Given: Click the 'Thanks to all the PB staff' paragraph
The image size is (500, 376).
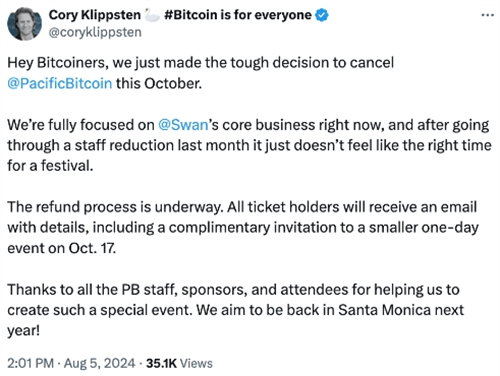Looking at the screenshot, I should tap(235, 310).
